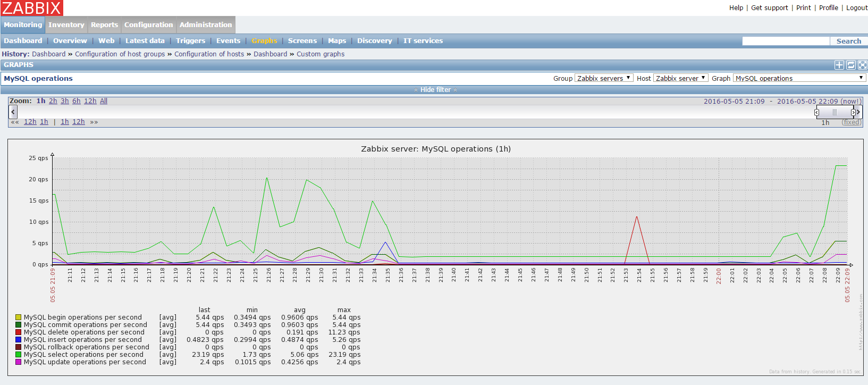Go to Maps submenu
Screen dimensions: 868x385
pyautogui.click(x=337, y=41)
